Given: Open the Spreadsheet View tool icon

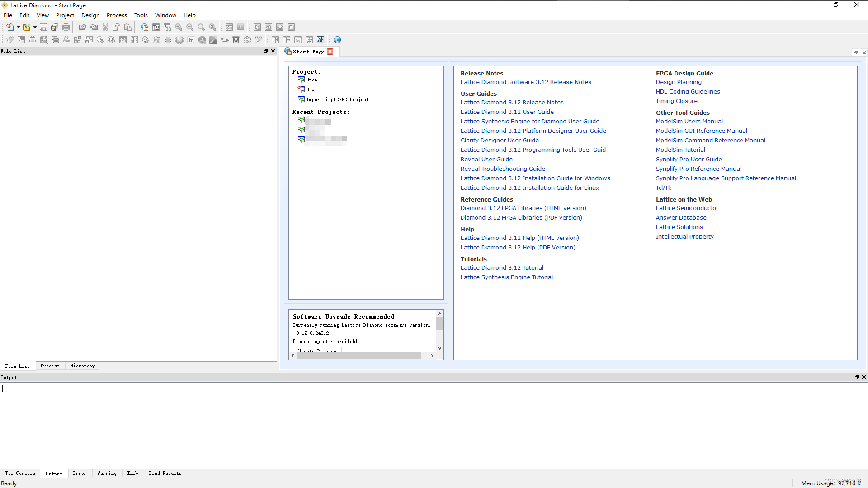Looking at the screenshot, I should (21, 40).
